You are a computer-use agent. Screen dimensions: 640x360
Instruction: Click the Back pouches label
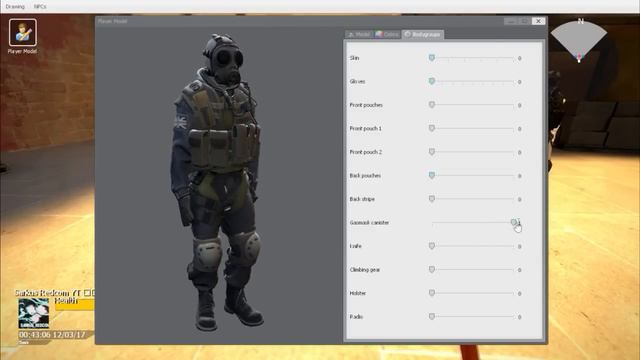(x=365, y=176)
